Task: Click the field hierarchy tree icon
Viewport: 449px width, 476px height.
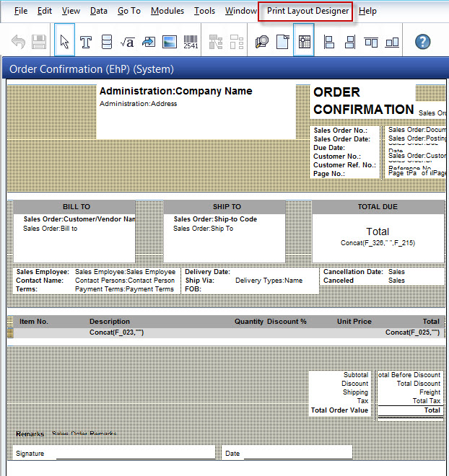Action: coord(216,42)
